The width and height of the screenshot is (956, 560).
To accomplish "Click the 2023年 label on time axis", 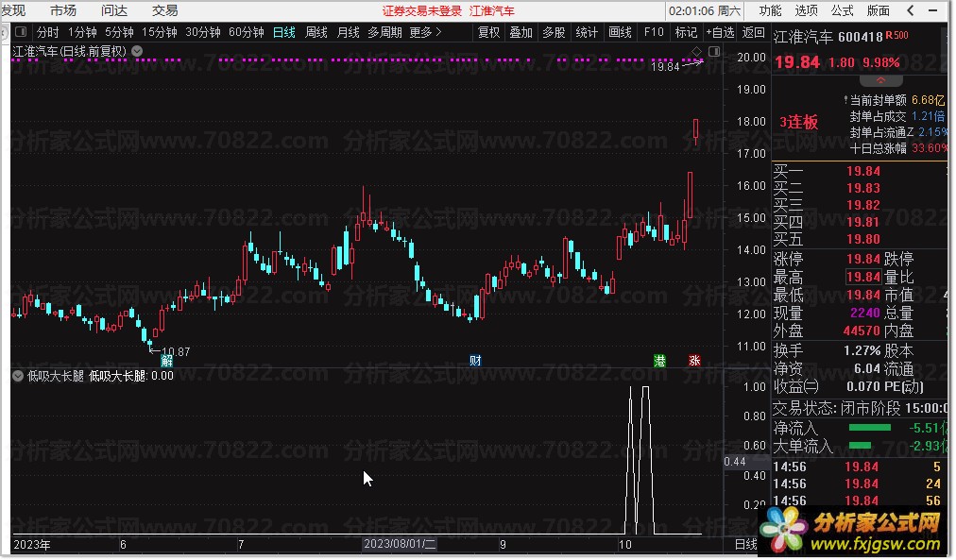I will click(32, 544).
